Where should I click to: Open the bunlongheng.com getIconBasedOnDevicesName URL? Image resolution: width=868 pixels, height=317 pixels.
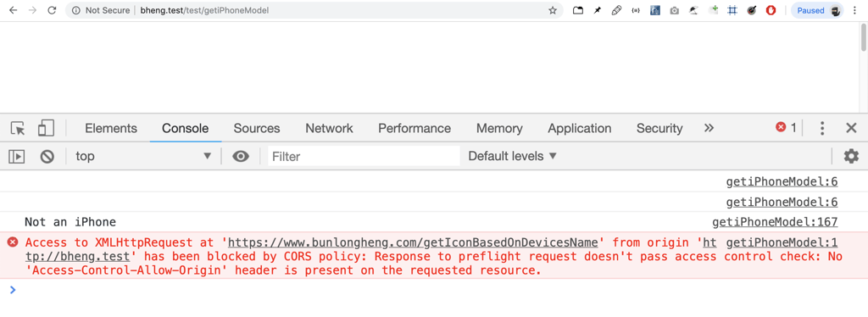(x=413, y=242)
